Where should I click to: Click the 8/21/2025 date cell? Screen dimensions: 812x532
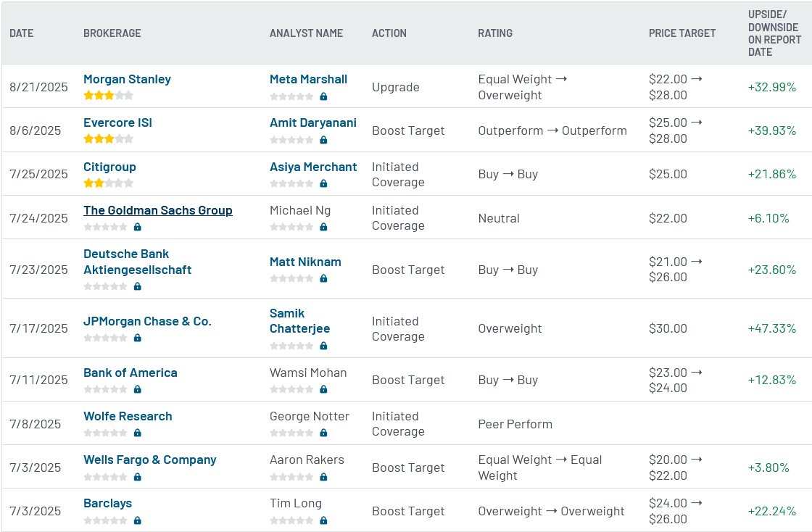[x=38, y=87]
